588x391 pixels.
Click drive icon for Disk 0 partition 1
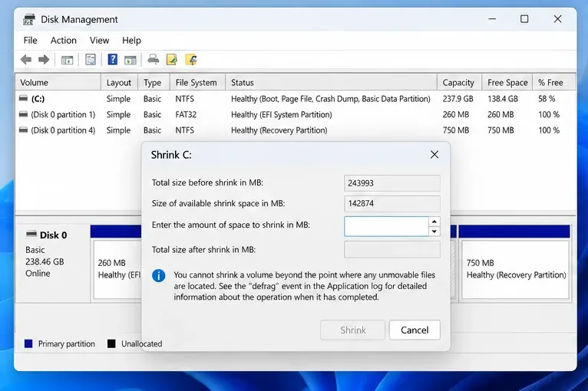[x=23, y=114]
